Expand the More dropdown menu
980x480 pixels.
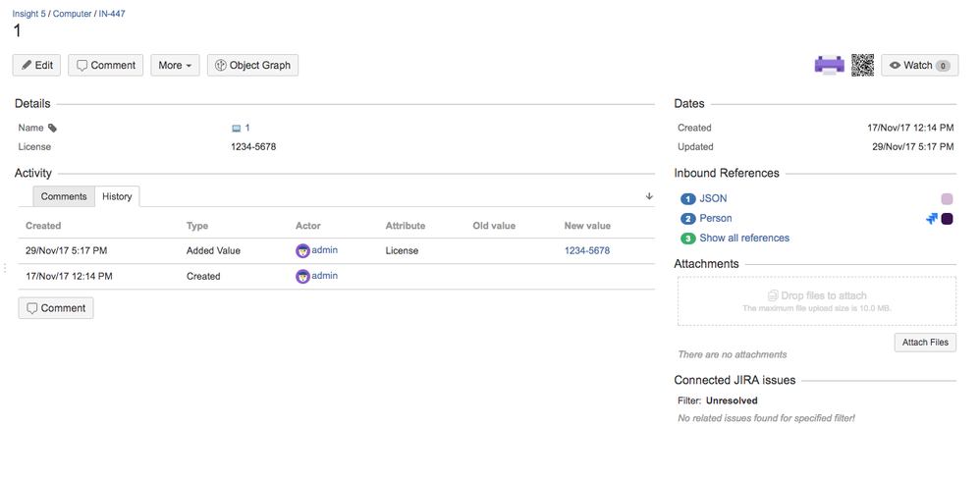175,66
